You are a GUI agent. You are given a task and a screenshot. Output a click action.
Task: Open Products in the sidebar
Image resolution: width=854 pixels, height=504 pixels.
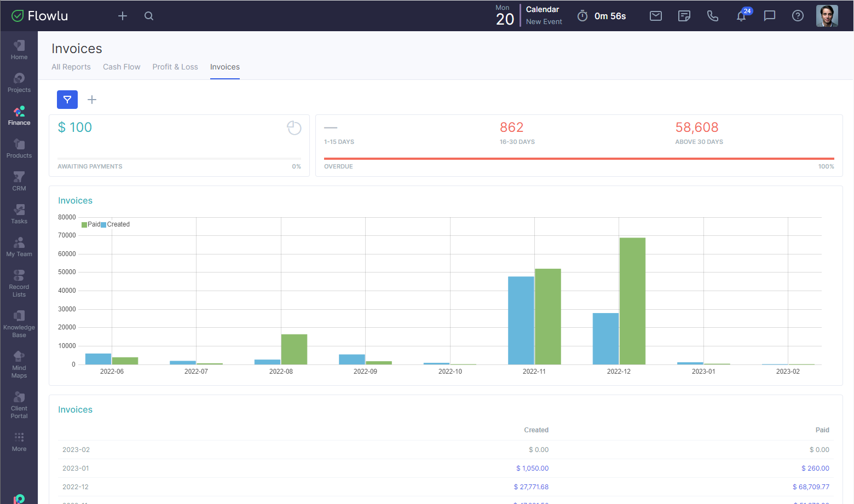point(19,148)
